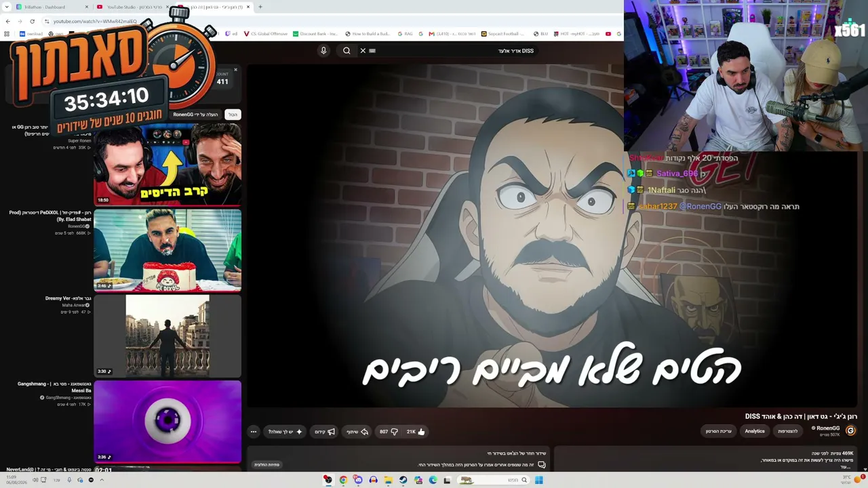The image size is (868, 488).
Task: Open Microsoft Edge from the taskbar
Action: pos(433,480)
